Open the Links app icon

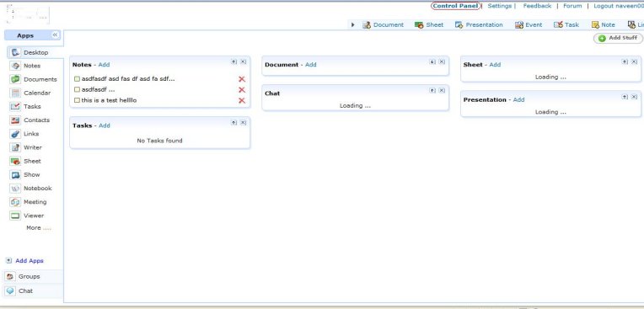tap(16, 134)
